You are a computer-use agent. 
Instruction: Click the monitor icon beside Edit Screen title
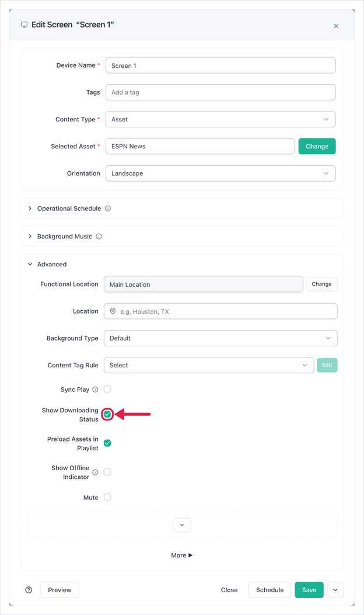click(24, 25)
